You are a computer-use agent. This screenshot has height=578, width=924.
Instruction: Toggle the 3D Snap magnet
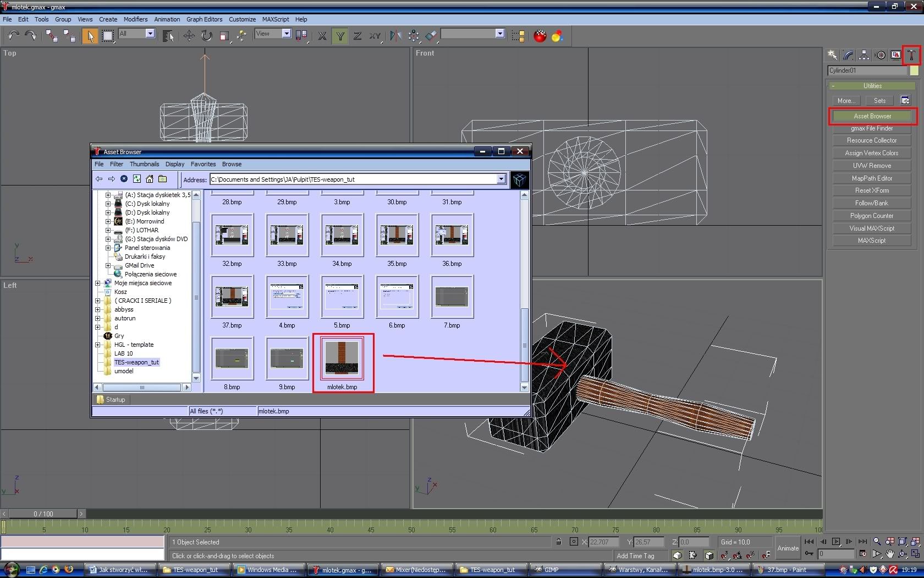click(x=724, y=555)
